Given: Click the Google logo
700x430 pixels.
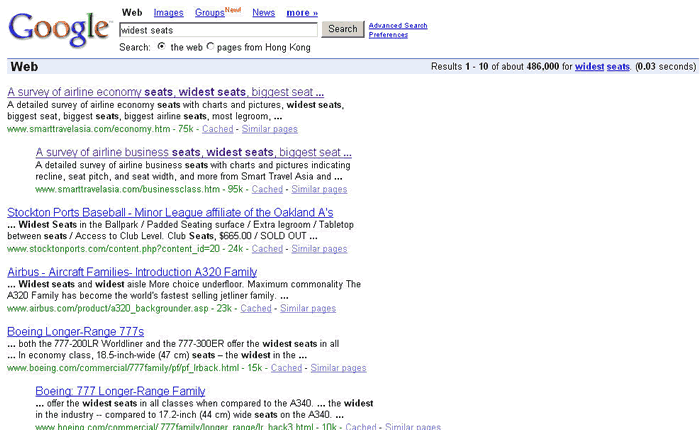Looking at the screenshot, I should pos(59,28).
